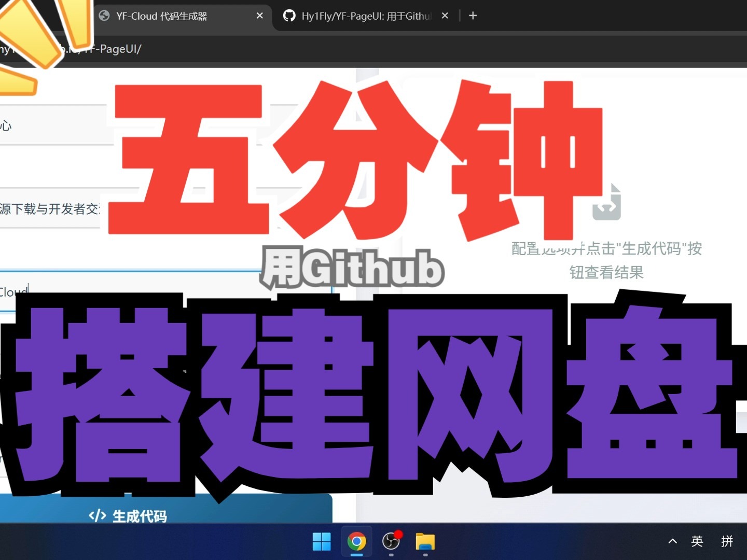Switch to the Hy1Fly/YF-PageUI GitHub tab
Screen dimensions: 747x560
click(363, 16)
